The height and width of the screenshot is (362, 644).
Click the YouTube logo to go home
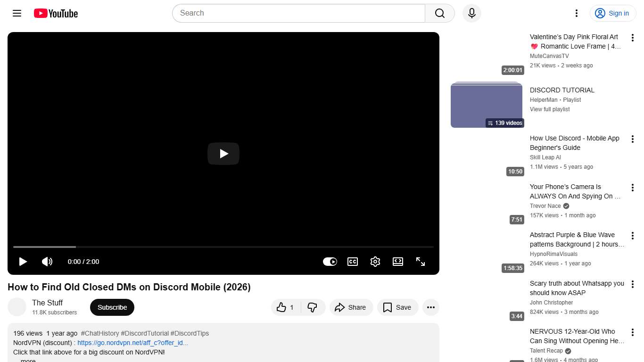click(x=55, y=13)
